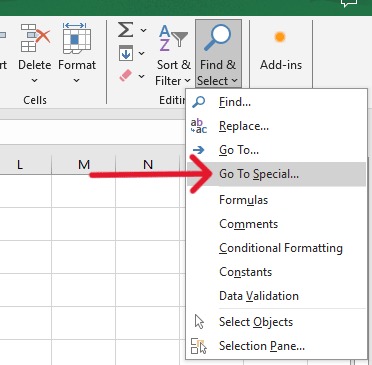Select column L header
The width and height of the screenshot is (372, 365).
(20, 164)
